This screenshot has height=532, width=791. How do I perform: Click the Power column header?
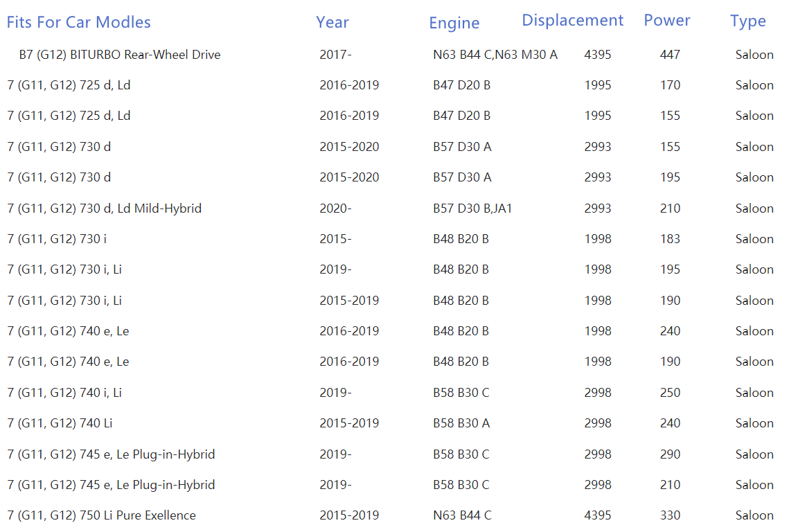[x=667, y=21]
